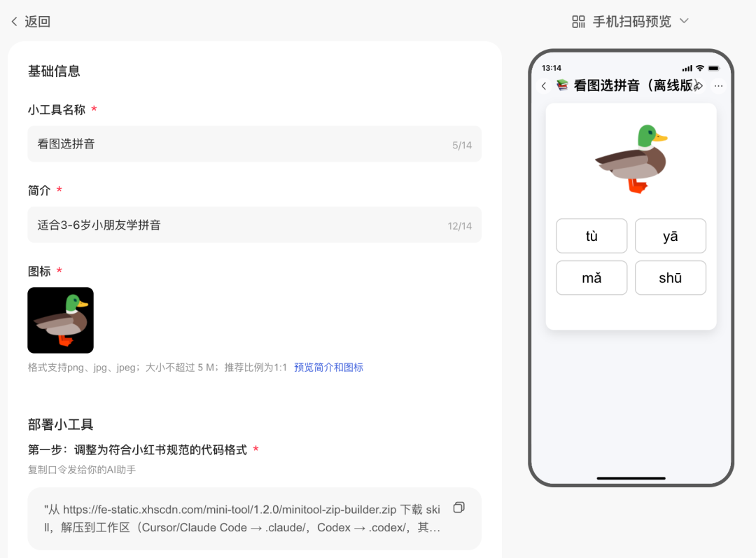Screen dimensions: 756x558
Task: Click the back arrow beside 返回
Action: 15,21
